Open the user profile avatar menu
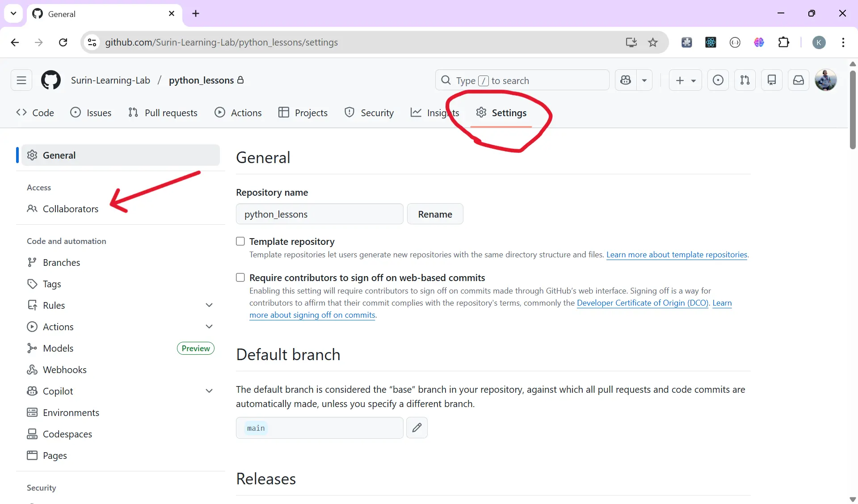Screen dimensions: 858x504 [x=826, y=80]
